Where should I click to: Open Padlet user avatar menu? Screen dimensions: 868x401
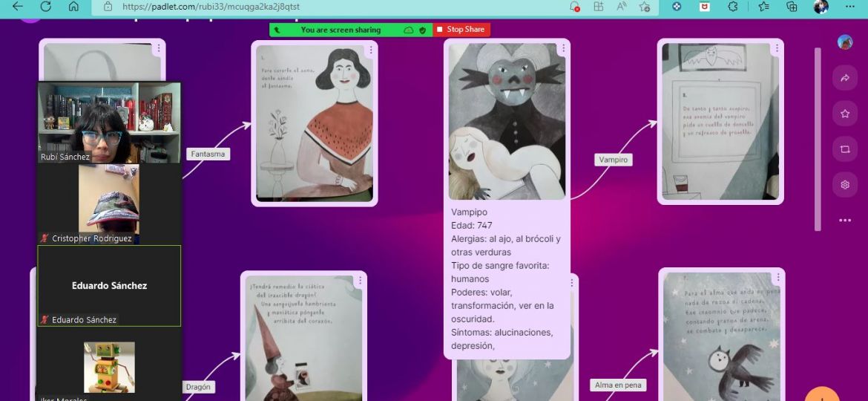click(845, 42)
